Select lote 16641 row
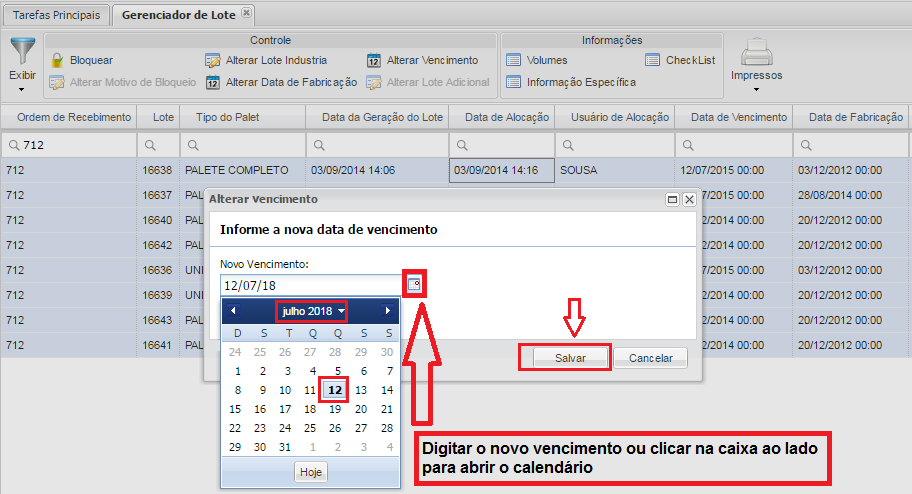The height and width of the screenshot is (494, 912). 158,345
